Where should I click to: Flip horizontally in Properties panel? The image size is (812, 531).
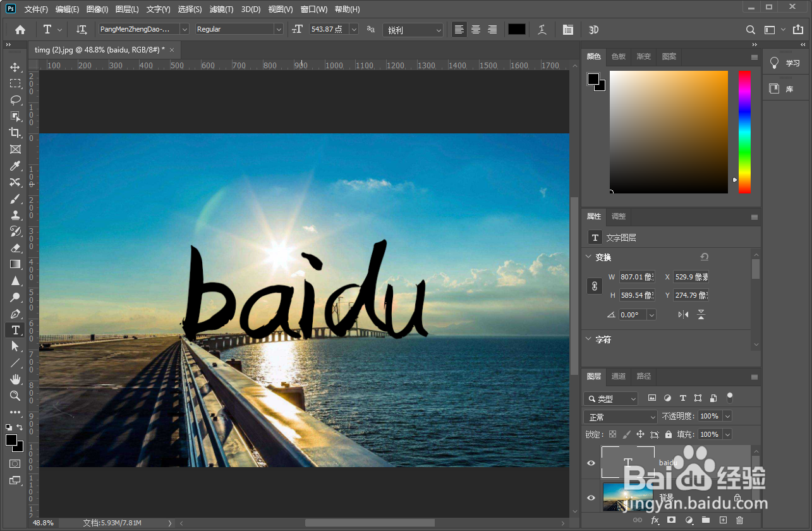[683, 314]
